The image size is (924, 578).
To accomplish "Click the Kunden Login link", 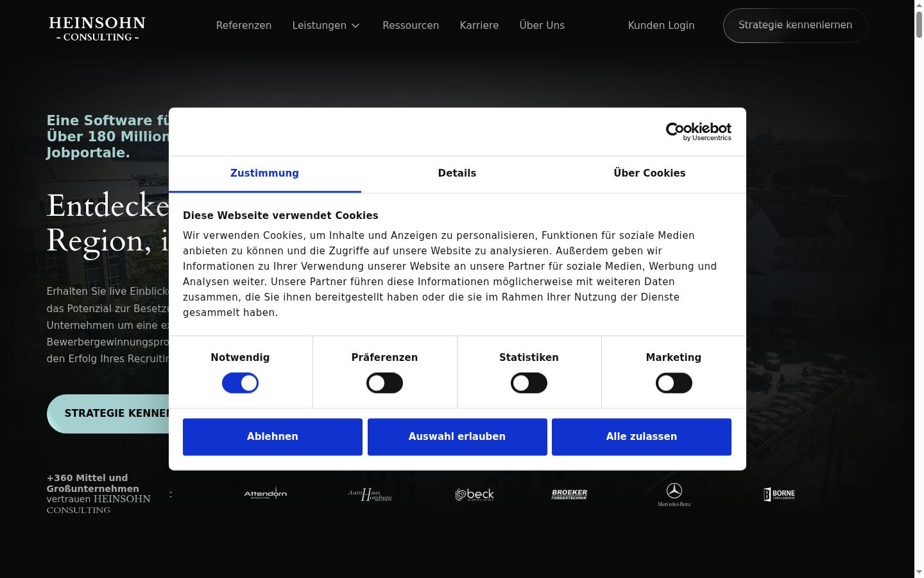I will [x=661, y=26].
